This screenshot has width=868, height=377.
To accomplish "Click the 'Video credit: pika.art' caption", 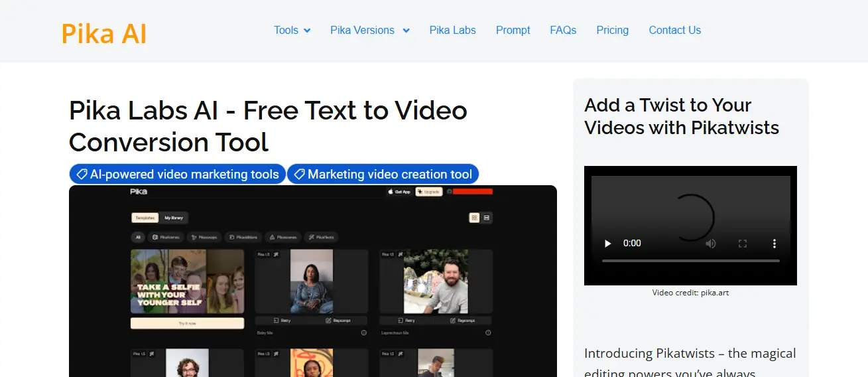I will (690, 292).
